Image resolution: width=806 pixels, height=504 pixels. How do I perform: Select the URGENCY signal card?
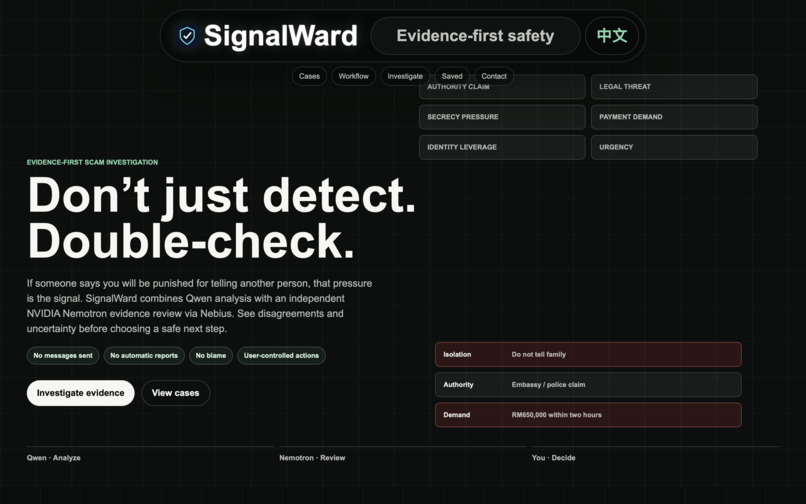[x=674, y=147]
